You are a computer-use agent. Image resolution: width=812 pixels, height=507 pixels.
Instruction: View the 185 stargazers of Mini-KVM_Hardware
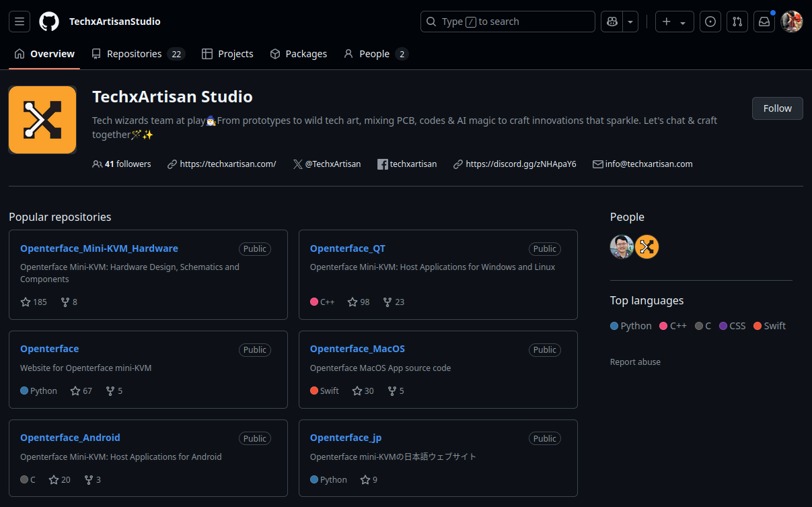(x=34, y=302)
